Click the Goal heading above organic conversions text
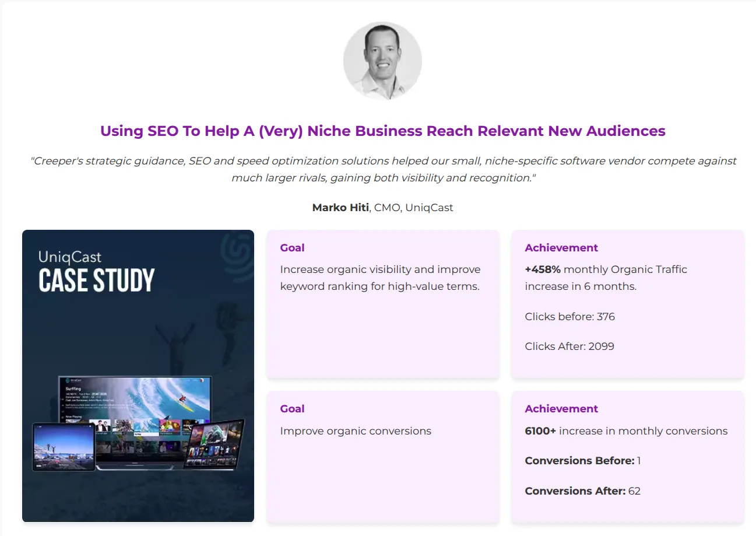The image size is (756, 536). coord(292,409)
